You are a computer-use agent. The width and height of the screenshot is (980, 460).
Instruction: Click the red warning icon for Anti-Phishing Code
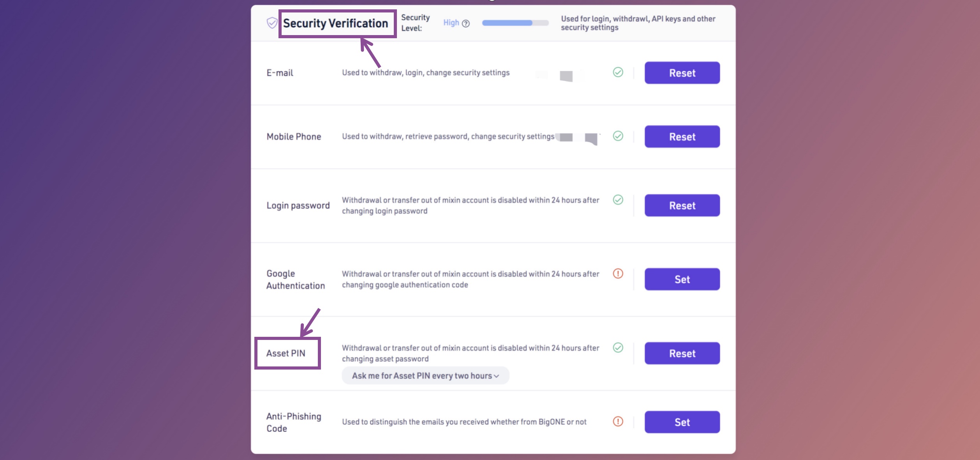coord(618,421)
